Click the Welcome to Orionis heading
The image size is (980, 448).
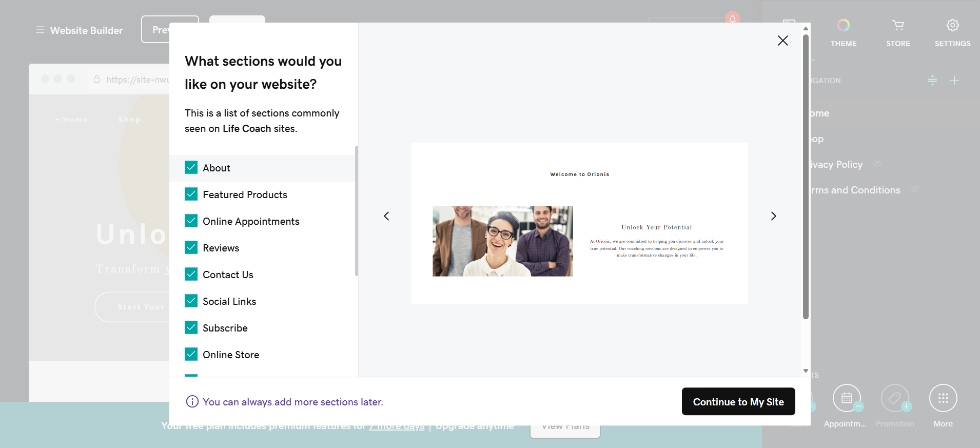[580, 174]
